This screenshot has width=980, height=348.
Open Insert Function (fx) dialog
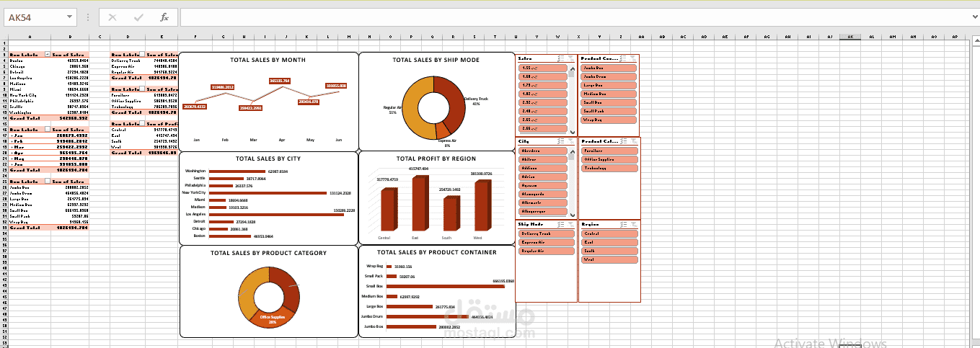coord(164,17)
